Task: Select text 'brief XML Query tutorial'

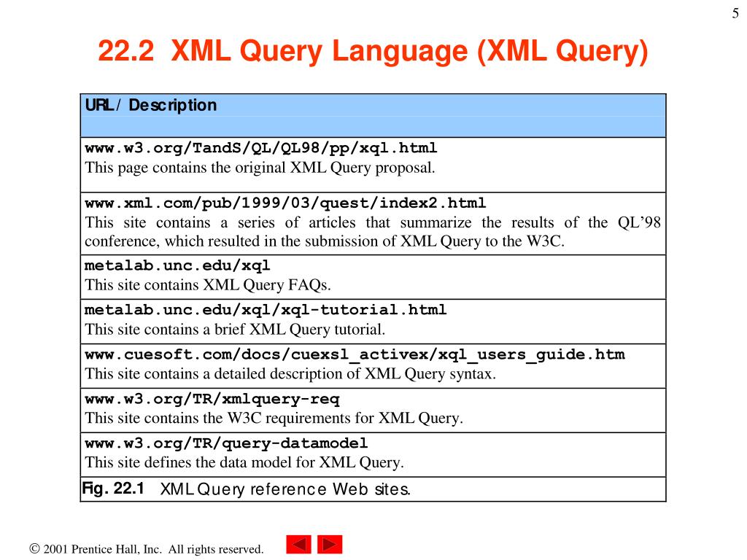Action: (x=298, y=330)
